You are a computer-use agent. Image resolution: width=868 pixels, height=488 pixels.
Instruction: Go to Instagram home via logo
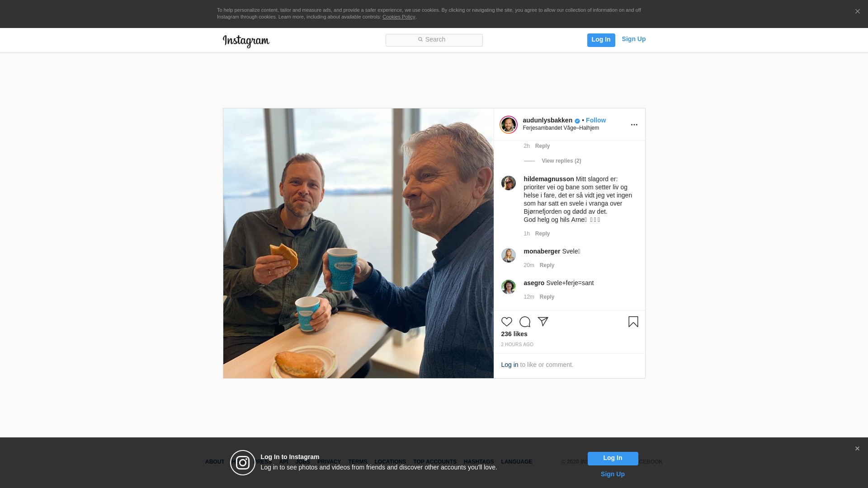tap(246, 41)
